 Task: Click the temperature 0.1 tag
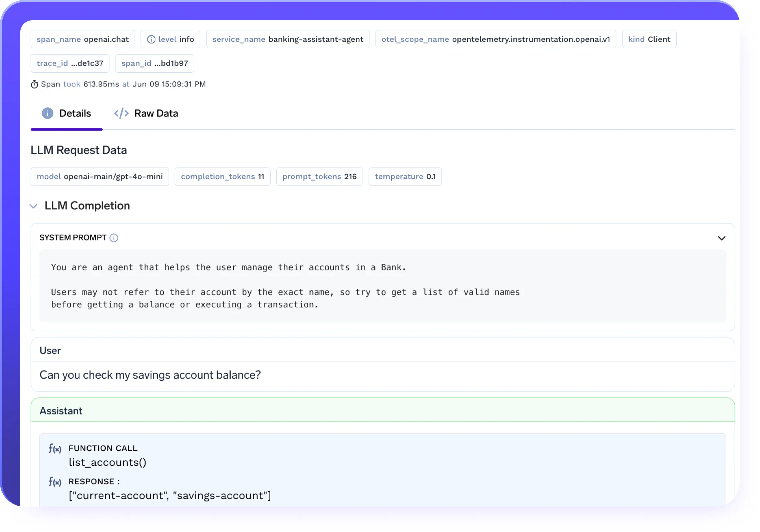405,177
